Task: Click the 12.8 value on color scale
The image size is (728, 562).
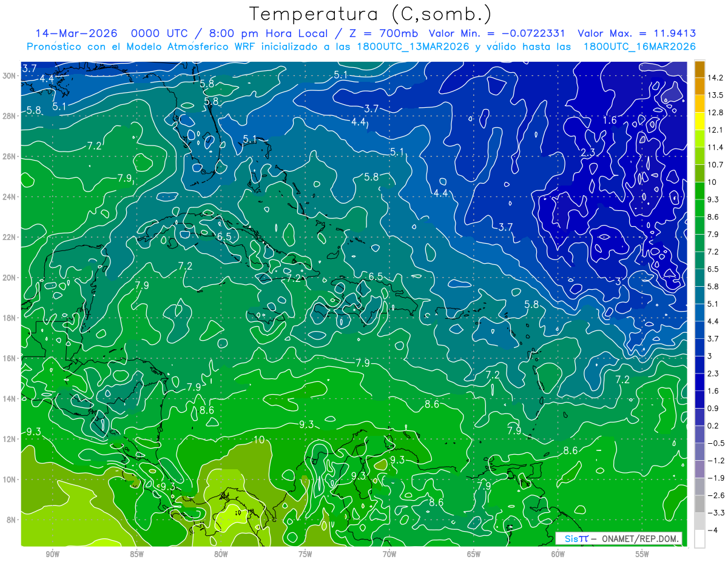Action: [716, 113]
